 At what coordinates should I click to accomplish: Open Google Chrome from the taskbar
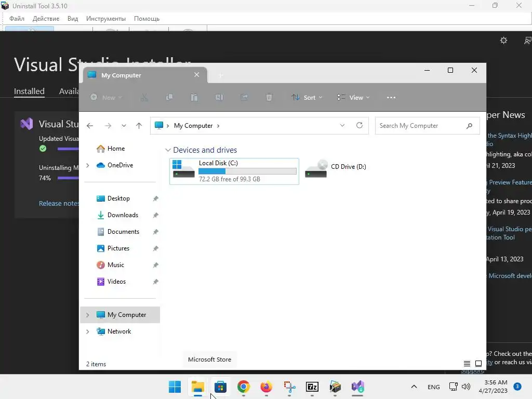[x=244, y=387]
